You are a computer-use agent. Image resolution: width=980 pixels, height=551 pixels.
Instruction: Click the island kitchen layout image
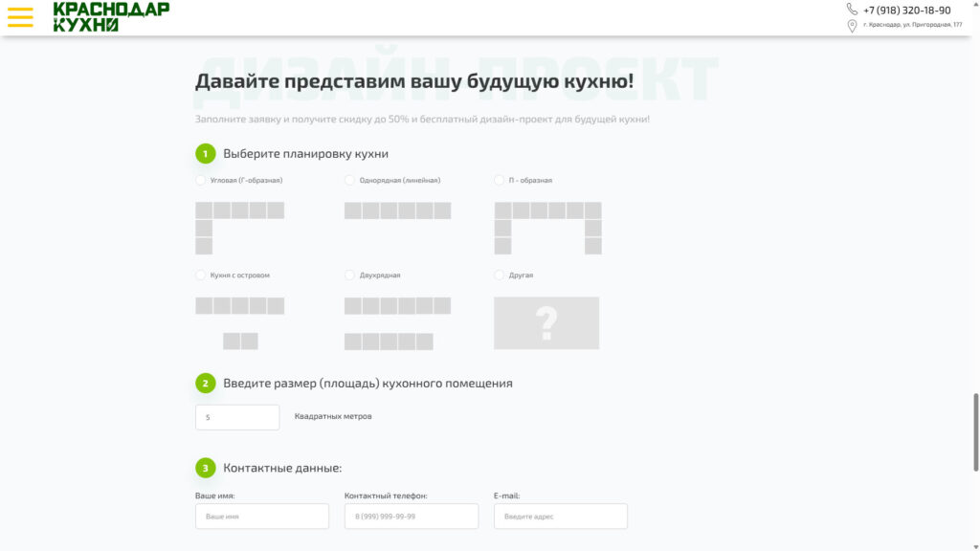(239, 322)
